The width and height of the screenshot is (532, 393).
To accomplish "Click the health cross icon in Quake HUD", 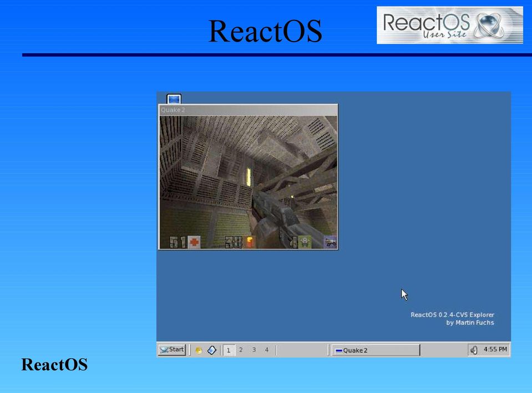I will (194, 242).
